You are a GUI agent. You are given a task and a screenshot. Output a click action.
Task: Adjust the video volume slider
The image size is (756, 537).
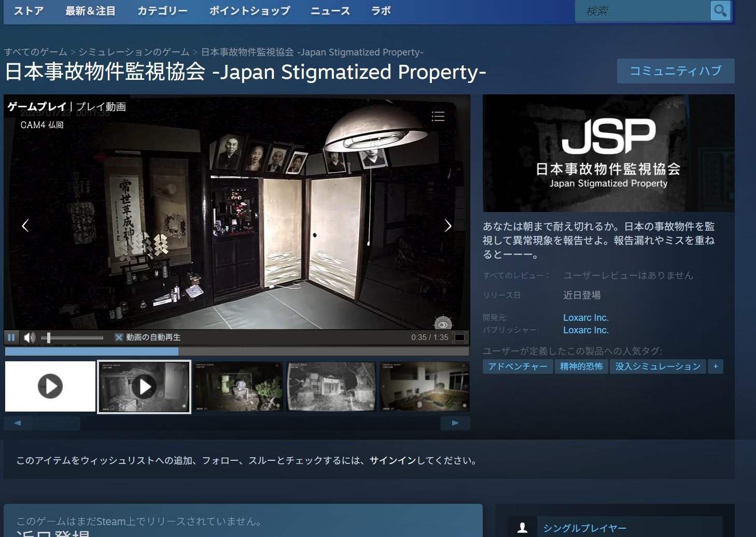click(x=72, y=338)
